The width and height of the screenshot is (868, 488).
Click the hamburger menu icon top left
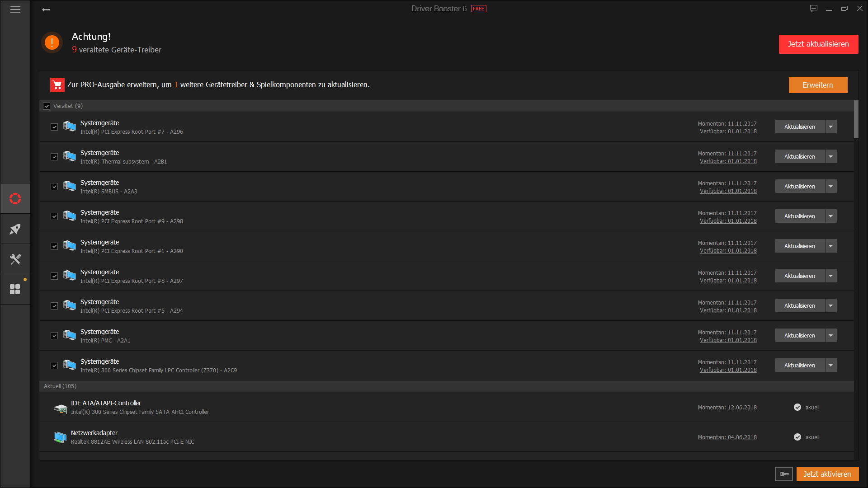coord(15,9)
